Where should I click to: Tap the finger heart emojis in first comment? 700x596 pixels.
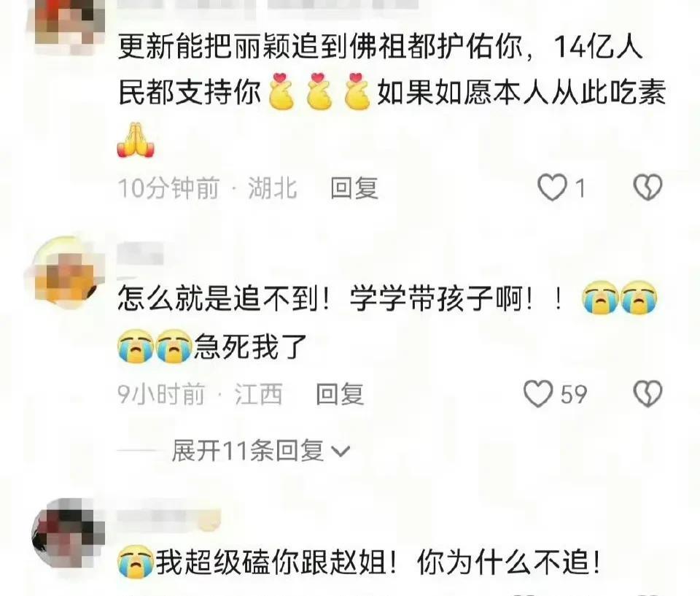pyautogui.click(x=319, y=91)
